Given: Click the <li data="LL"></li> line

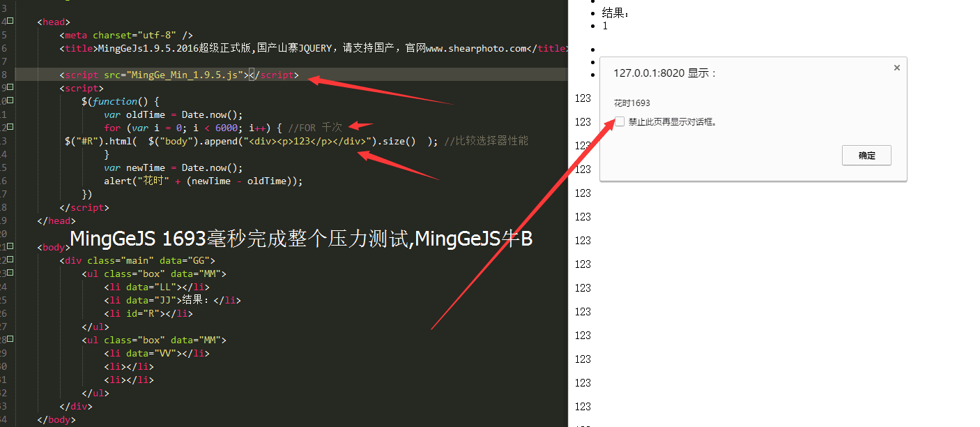Looking at the screenshot, I should 157,287.
